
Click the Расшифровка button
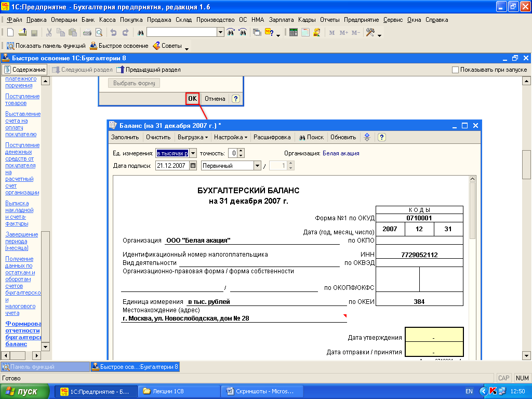tap(272, 137)
